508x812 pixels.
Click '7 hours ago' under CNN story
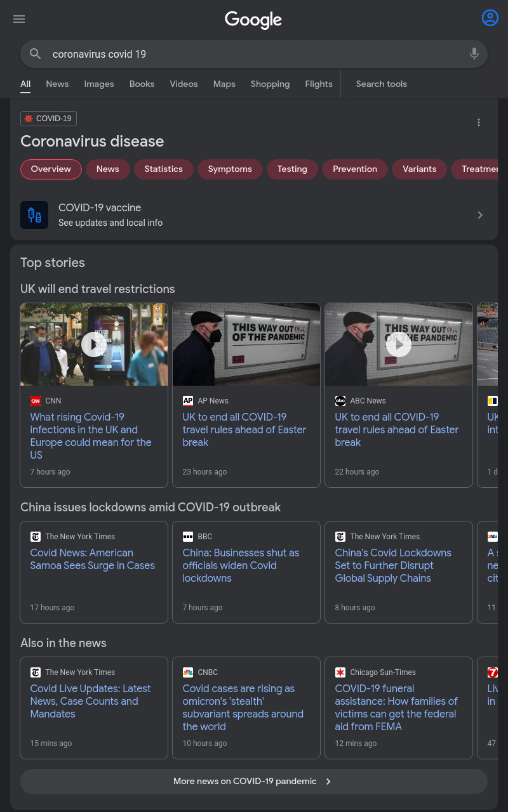point(50,472)
